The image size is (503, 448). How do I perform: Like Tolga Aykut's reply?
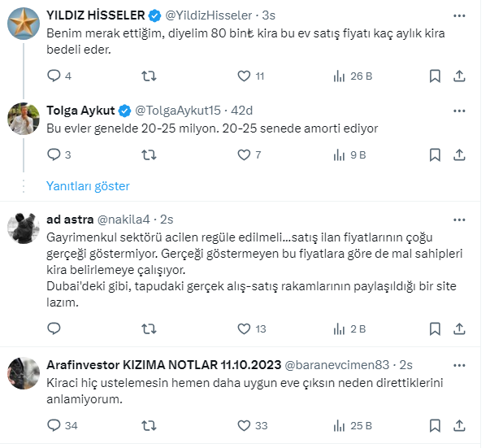point(244,154)
